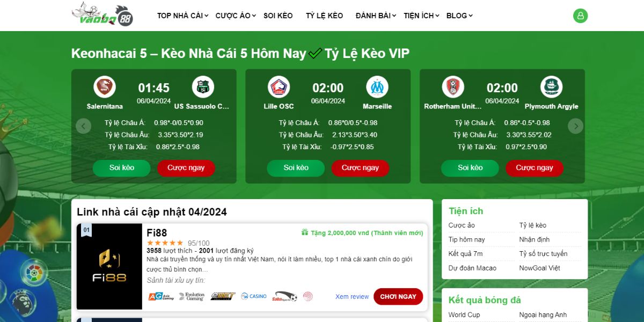This screenshot has width=644, height=322.
Task: Select the Lille OSC club logo
Action: (279, 87)
